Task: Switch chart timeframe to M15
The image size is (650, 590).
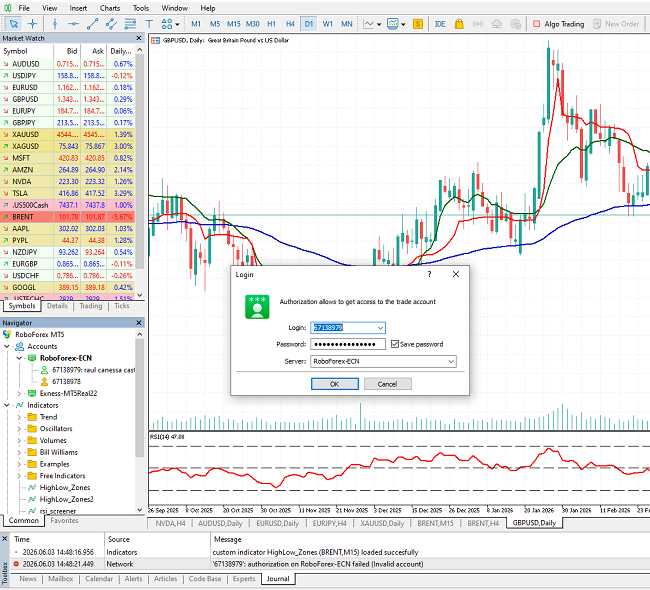Action: click(234, 24)
